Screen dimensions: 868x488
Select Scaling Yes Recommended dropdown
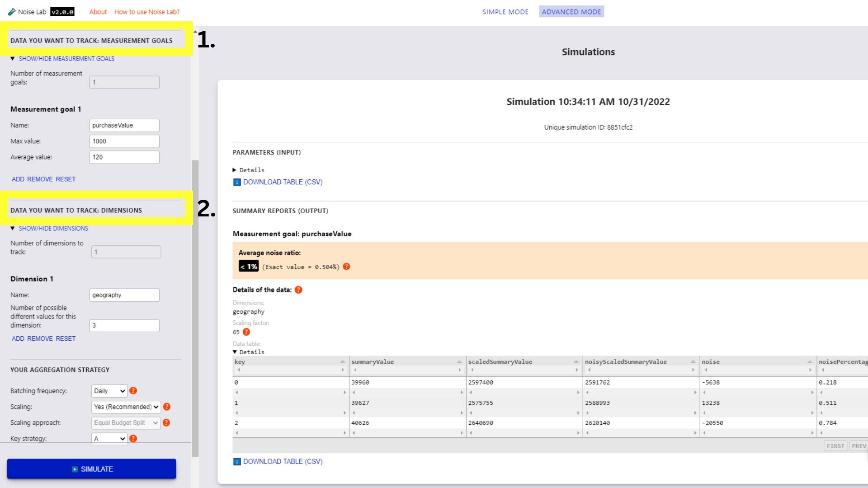[125, 406]
